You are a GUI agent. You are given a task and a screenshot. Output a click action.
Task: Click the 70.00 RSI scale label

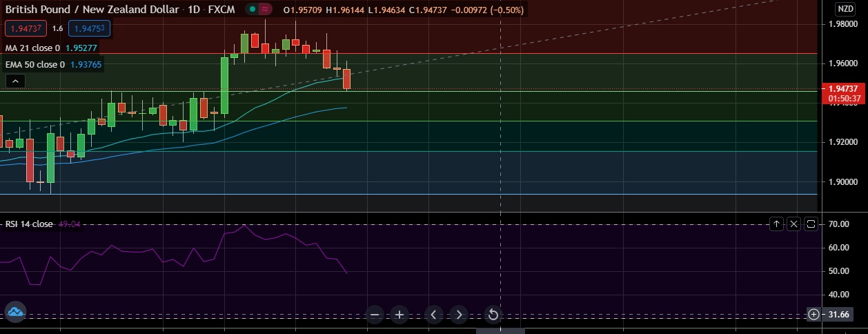tap(838, 224)
